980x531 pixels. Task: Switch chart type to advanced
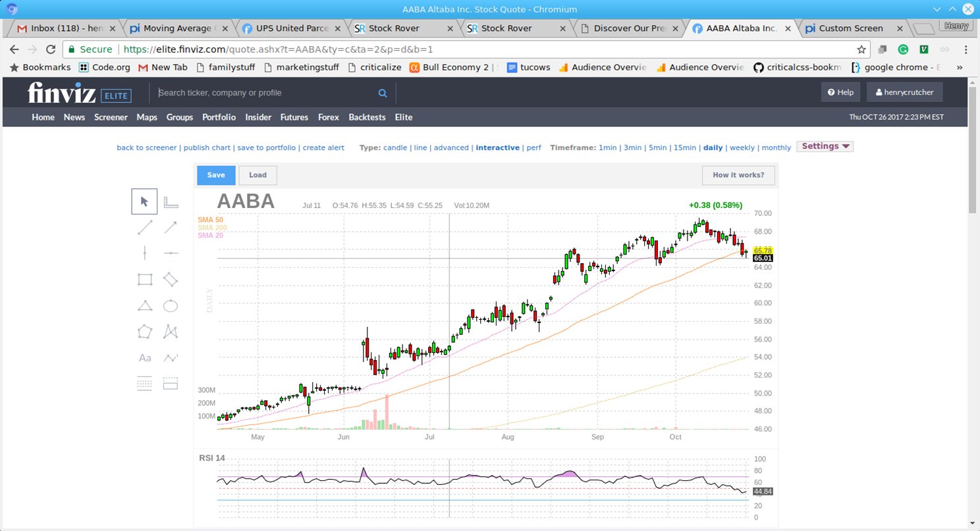click(451, 147)
